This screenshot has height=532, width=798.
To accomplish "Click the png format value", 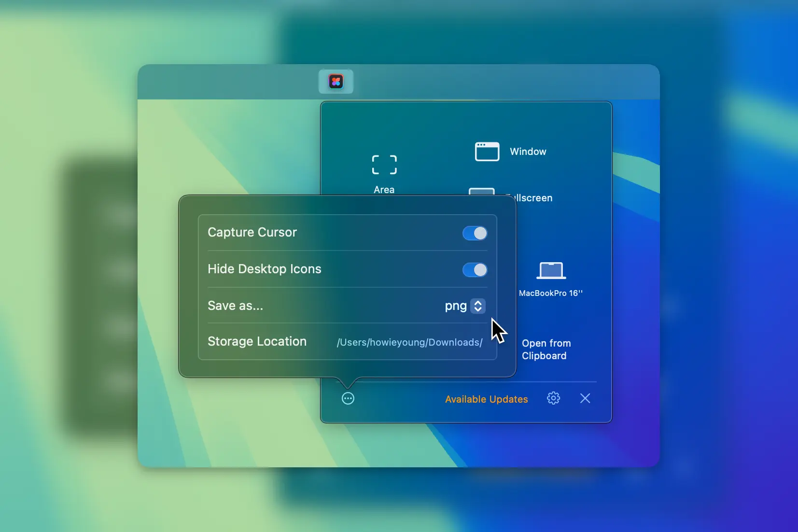I will [455, 306].
